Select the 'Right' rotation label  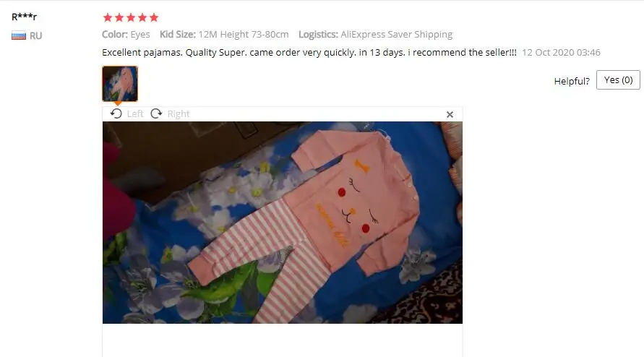[179, 113]
